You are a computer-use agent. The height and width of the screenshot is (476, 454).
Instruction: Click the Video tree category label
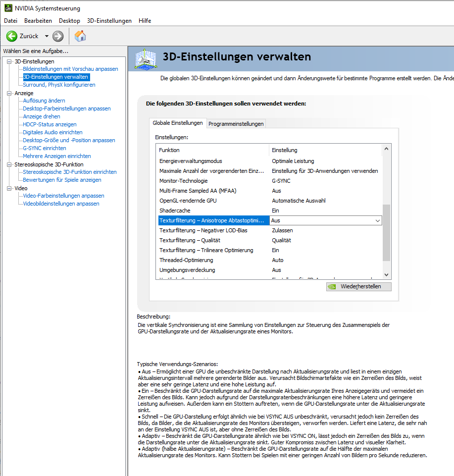pyautogui.click(x=21, y=188)
